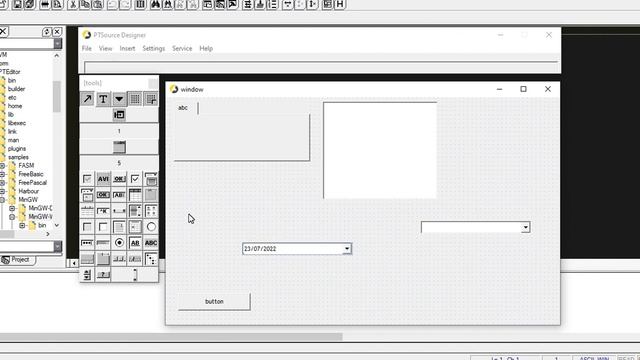Select the circle shape control tool
Viewport: 640px width, 360px height.
[x=151, y=227]
